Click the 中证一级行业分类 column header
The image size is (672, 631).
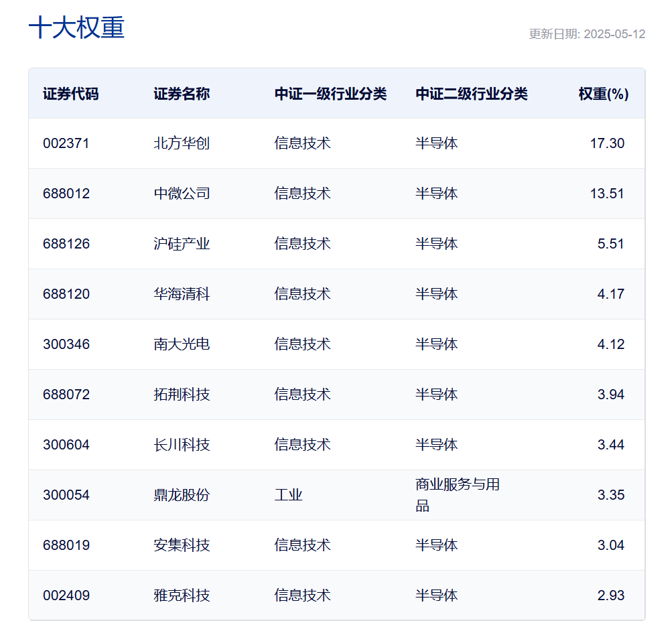coord(330,94)
